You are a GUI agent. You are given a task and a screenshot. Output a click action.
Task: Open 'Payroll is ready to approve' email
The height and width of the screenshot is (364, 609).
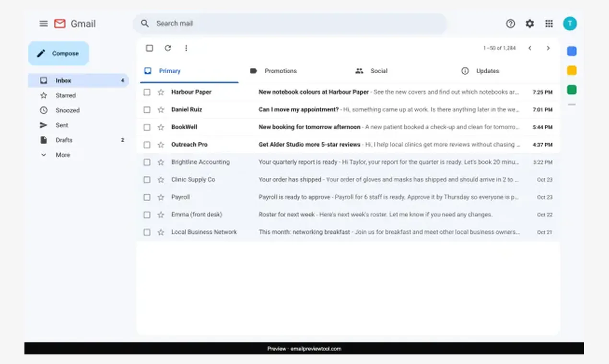coord(348,197)
